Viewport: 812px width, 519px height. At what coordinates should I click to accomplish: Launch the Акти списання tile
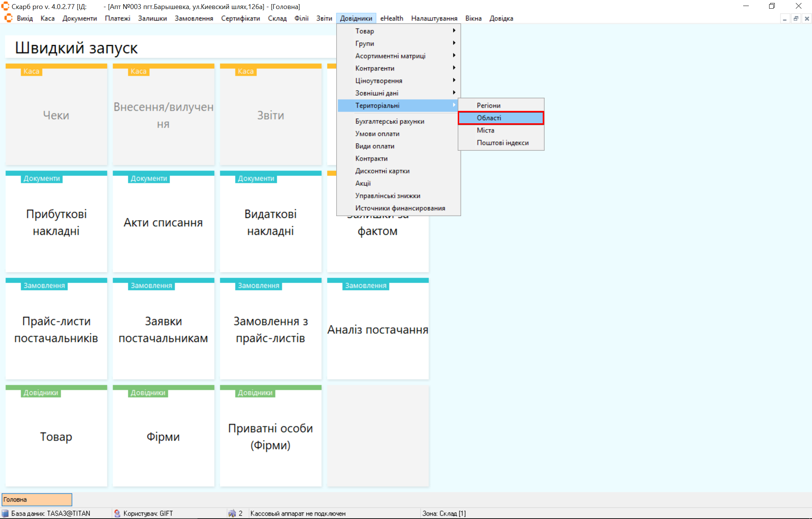163,222
